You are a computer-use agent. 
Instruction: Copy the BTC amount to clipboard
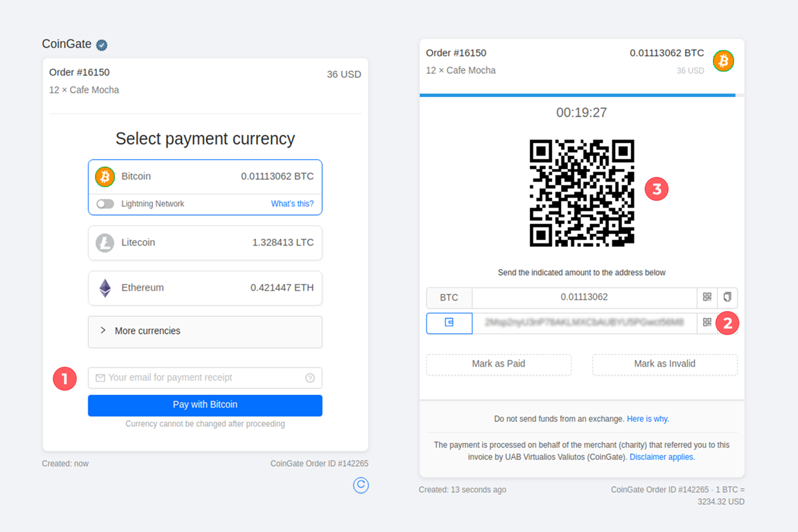point(728,297)
